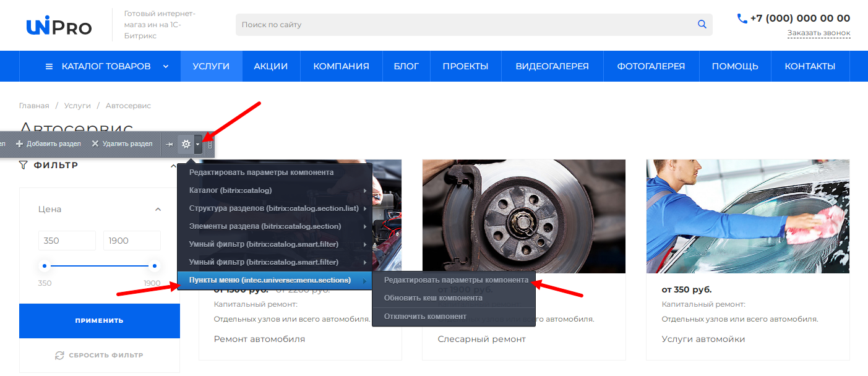Click the price text "от 350 руб."
868x376 pixels.
687,289
